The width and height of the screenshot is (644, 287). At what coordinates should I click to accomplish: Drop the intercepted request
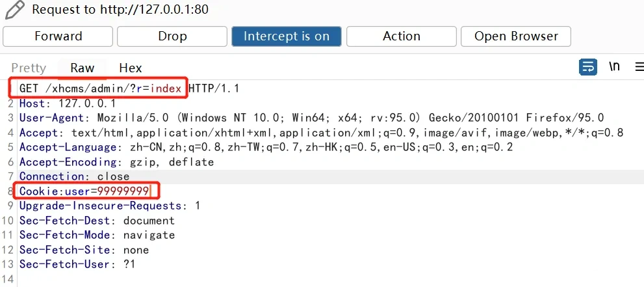tap(172, 36)
